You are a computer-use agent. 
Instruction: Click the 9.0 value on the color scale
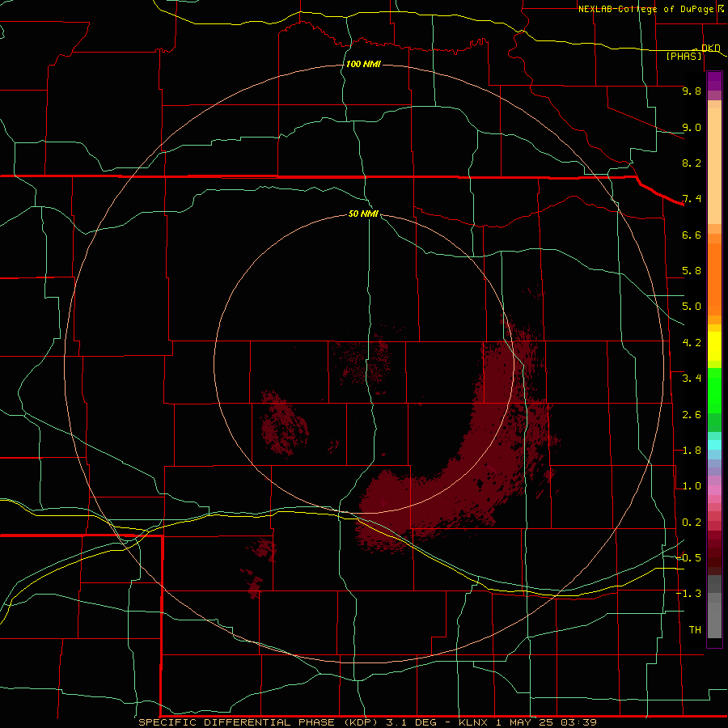(x=692, y=127)
